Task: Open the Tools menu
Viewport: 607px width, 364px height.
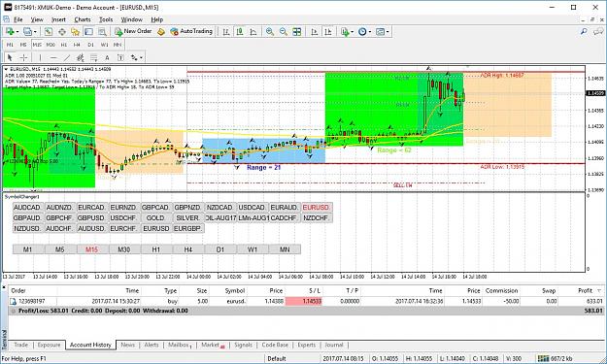Action: 106,19
